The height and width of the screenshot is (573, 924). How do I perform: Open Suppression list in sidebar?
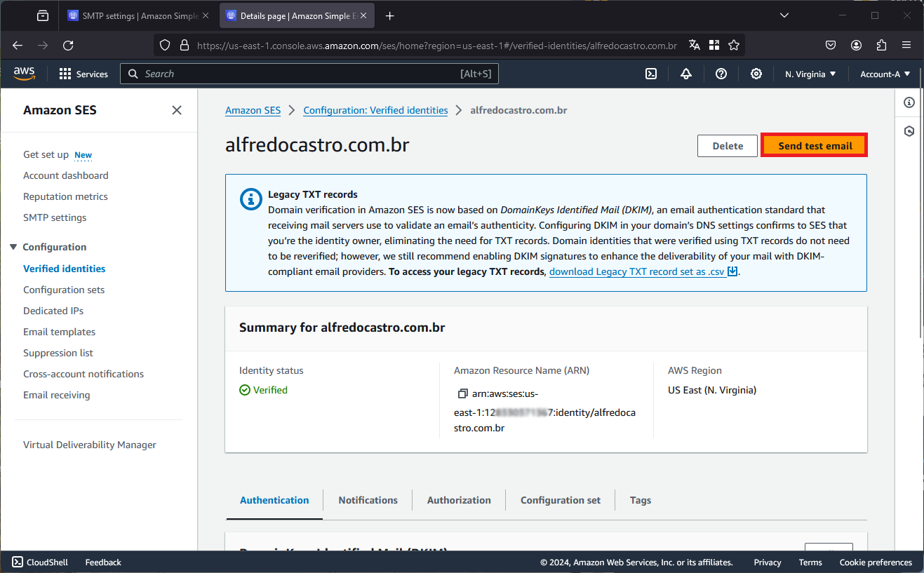[x=58, y=353]
